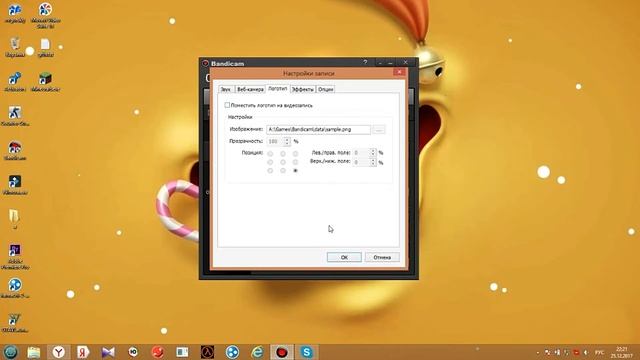Screen dimensions: 640x360
Task: Click the Ю taskbar icon
Action: coord(133,352)
